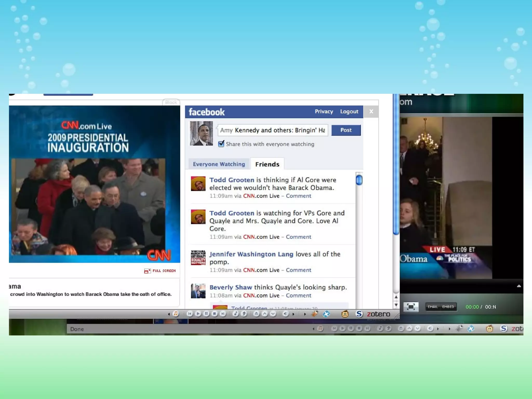Click the fullscreen icon on right video player
Viewport: 532px width, 399px height.
point(411,307)
